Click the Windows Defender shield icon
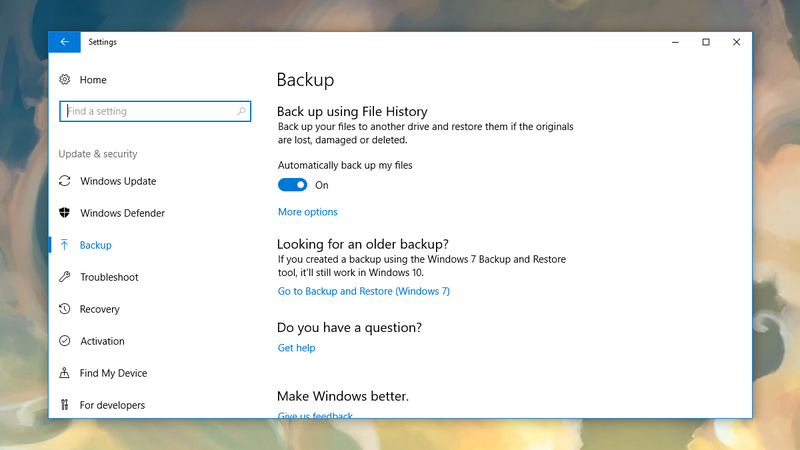Screen dimensions: 800x450 (64, 213)
